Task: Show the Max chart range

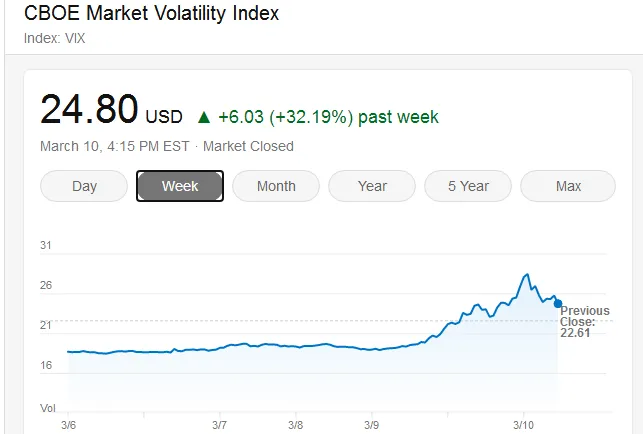Action: pyautogui.click(x=568, y=186)
